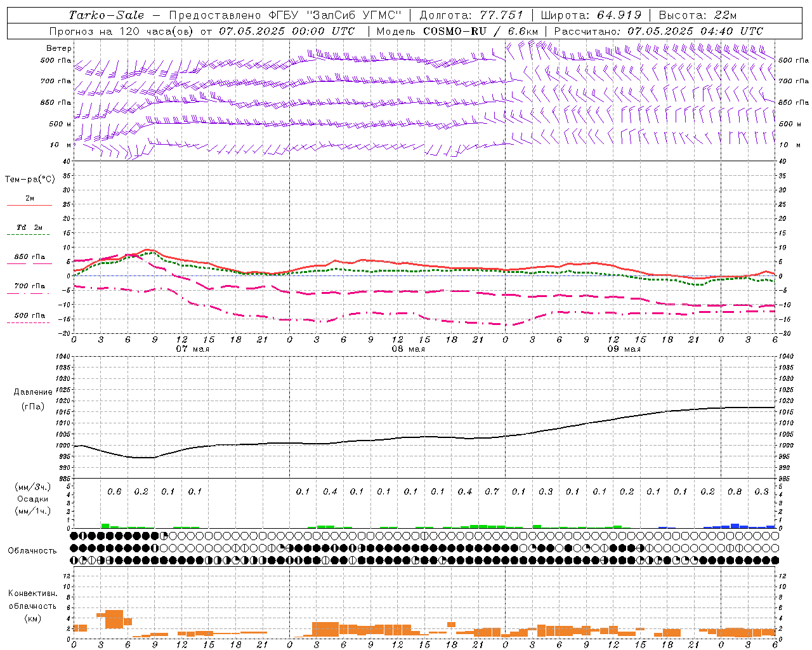Image resolution: width=812 pixels, height=650 pixels.
Task: Click the 'Ветер' wind panel label
Action: pos(59,48)
